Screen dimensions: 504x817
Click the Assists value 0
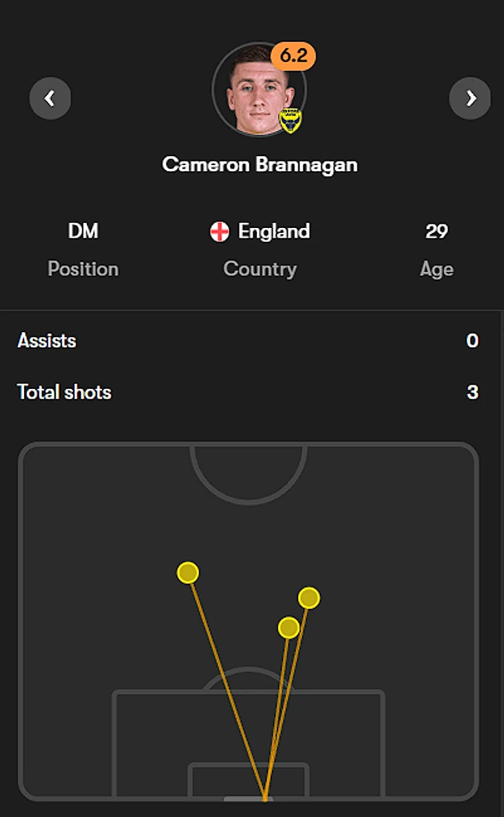click(472, 340)
